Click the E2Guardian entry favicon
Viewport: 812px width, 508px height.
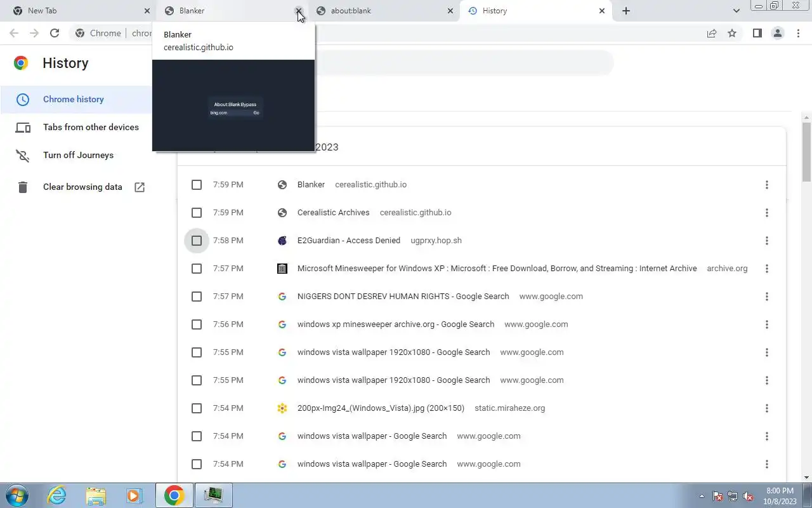pyautogui.click(x=282, y=241)
